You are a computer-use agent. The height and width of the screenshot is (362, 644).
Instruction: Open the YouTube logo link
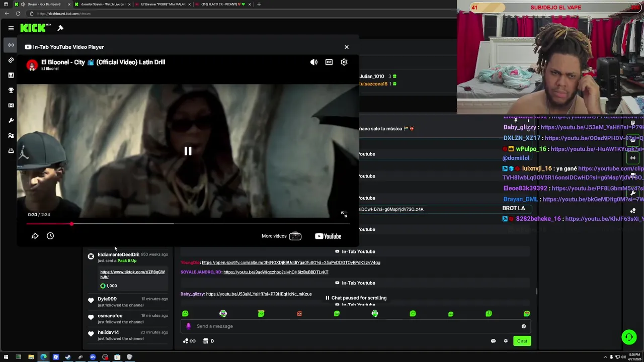[328, 236]
